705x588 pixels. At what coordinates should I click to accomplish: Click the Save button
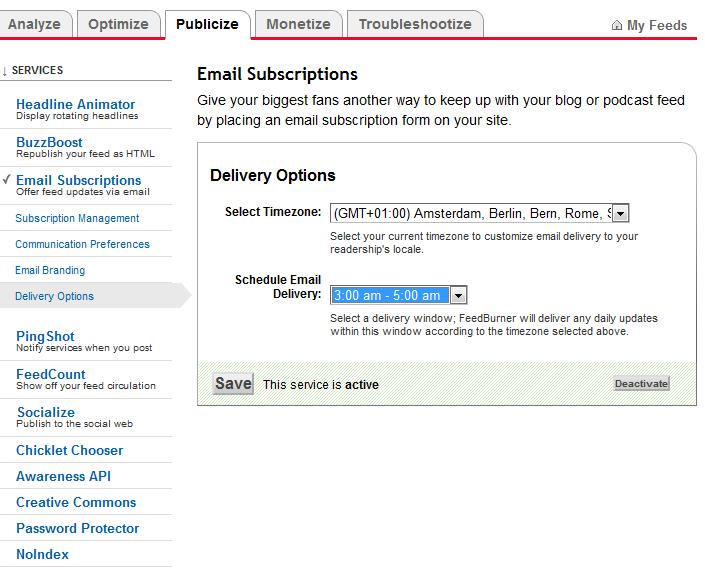point(233,384)
